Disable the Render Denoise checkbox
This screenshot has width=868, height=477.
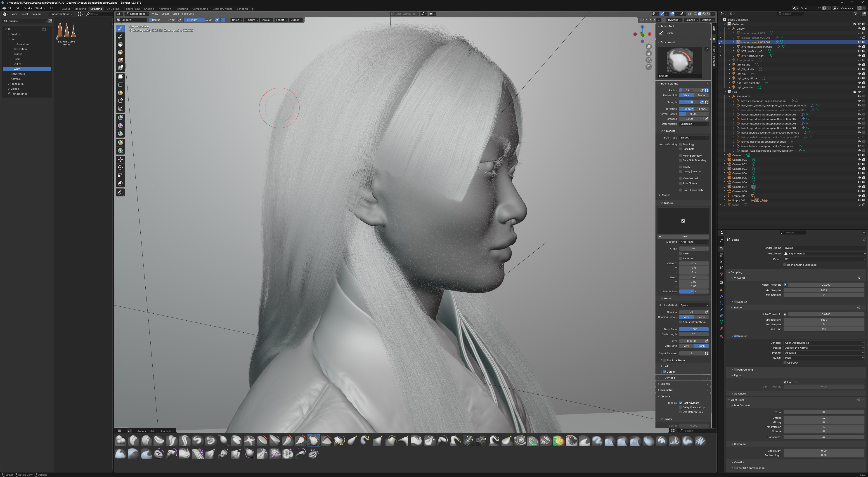coord(735,336)
